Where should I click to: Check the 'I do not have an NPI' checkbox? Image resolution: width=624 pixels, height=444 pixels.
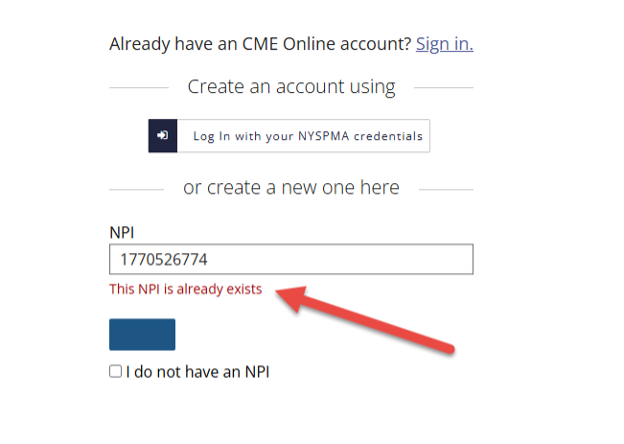pos(115,371)
